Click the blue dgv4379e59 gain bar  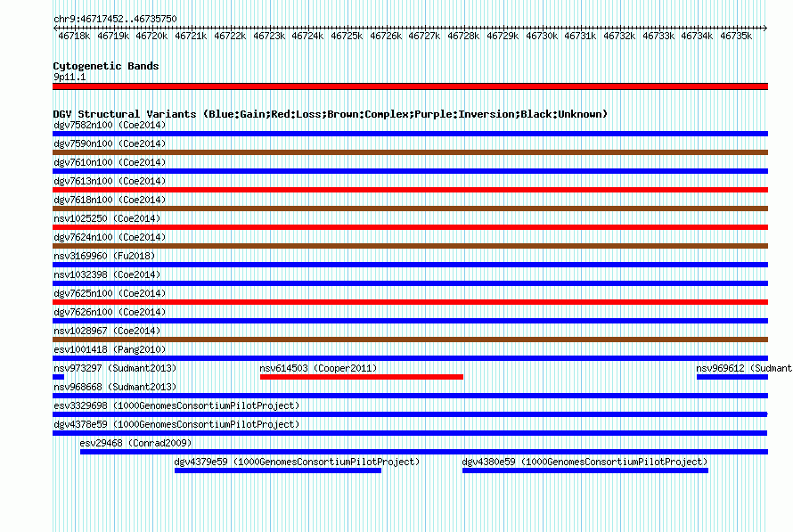[x=278, y=471]
